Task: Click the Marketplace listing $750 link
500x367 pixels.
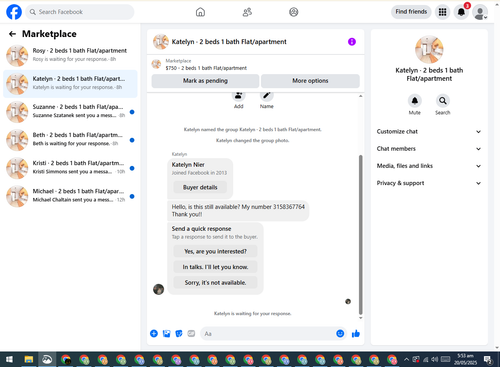Action: 206,68
